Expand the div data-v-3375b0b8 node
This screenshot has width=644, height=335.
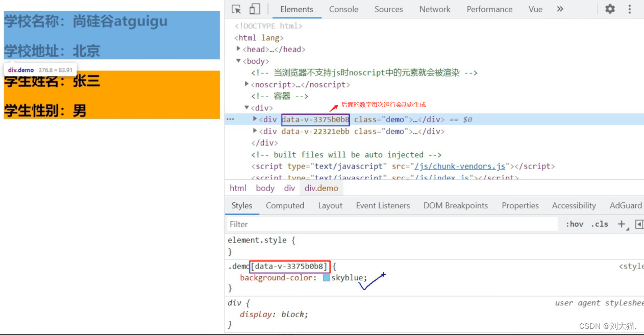[x=255, y=119]
